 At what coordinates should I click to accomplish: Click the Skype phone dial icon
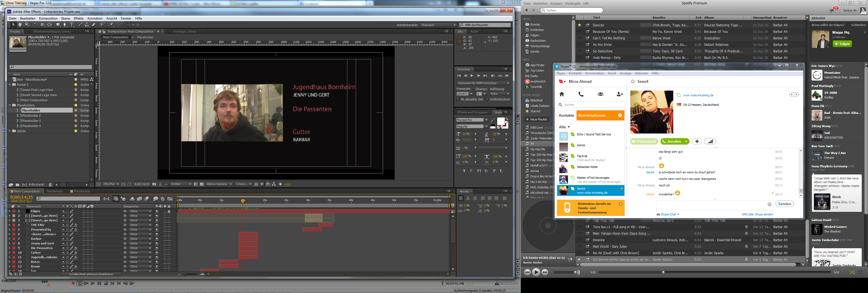click(581, 94)
